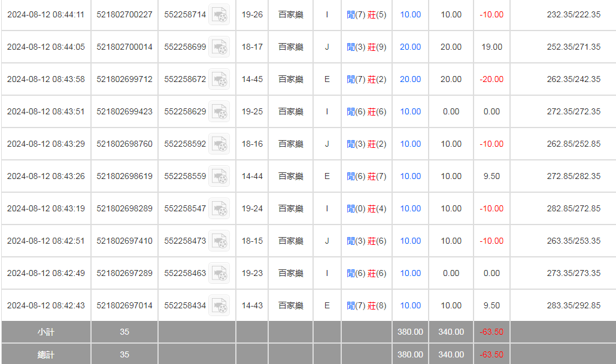Viewport: 616px width, 364px height.
Task: Open video icon for game 552258547
Action: coord(220,208)
